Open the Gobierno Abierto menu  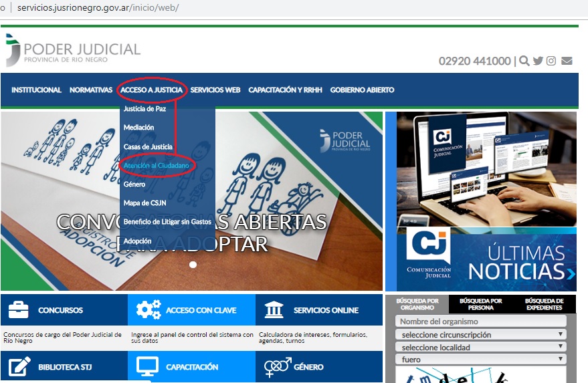363,90
